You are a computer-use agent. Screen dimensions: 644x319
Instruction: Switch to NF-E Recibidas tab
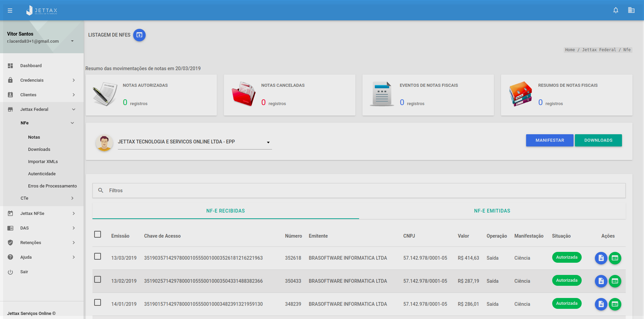click(x=226, y=211)
